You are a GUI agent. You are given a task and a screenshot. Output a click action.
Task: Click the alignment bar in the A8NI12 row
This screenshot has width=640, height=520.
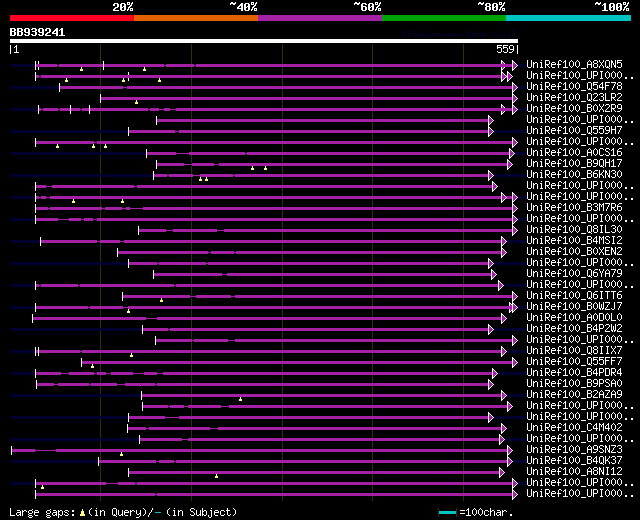click(314, 472)
